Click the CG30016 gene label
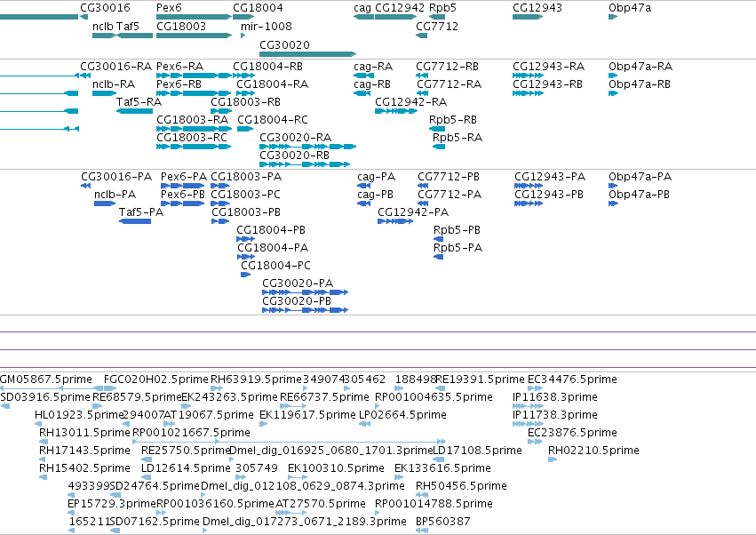Screen dimensions: 756x535 click(105, 8)
